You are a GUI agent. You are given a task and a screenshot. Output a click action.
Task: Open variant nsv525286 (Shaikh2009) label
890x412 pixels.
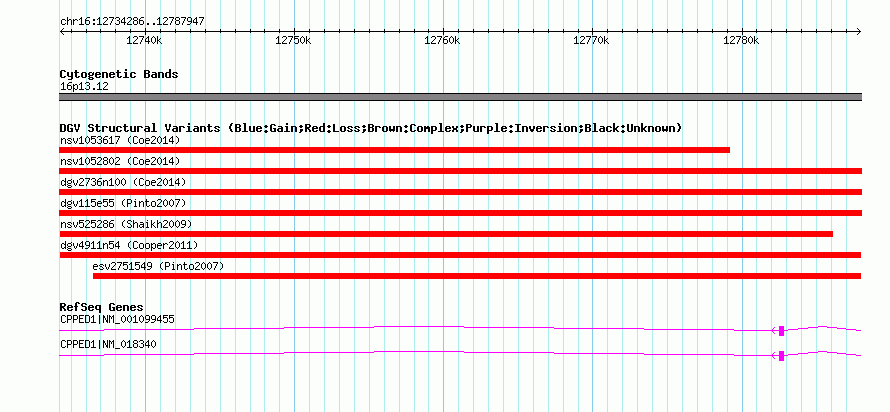coord(126,224)
